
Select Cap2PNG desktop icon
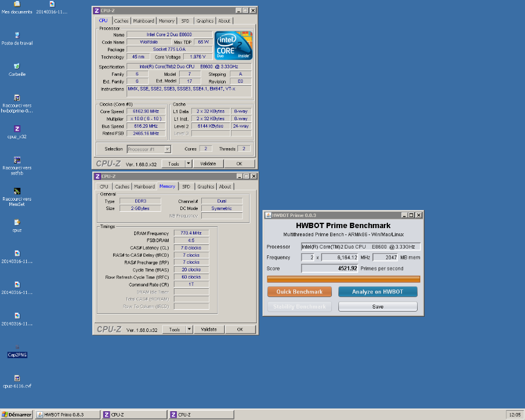point(17,351)
